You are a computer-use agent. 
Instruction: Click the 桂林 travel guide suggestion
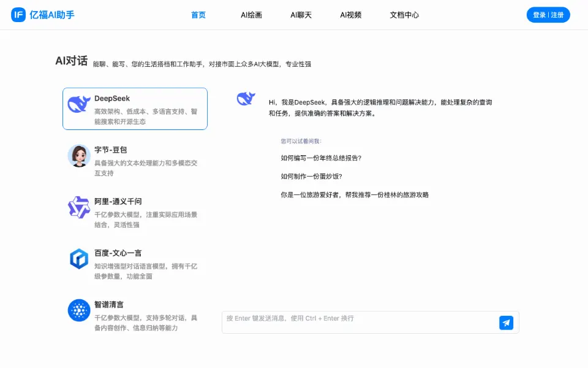tap(355, 195)
